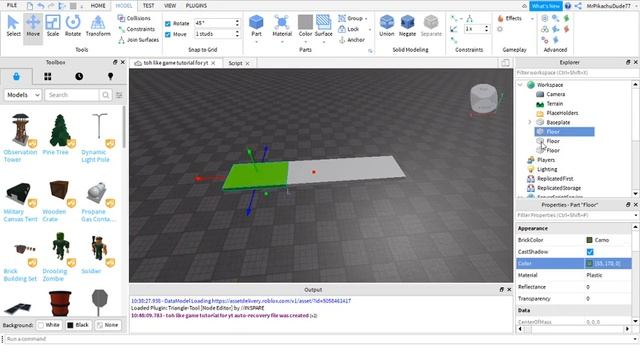Viewport: 640px width, 360px height.
Task: Click the help question mark icon
Action: tap(568, 6)
